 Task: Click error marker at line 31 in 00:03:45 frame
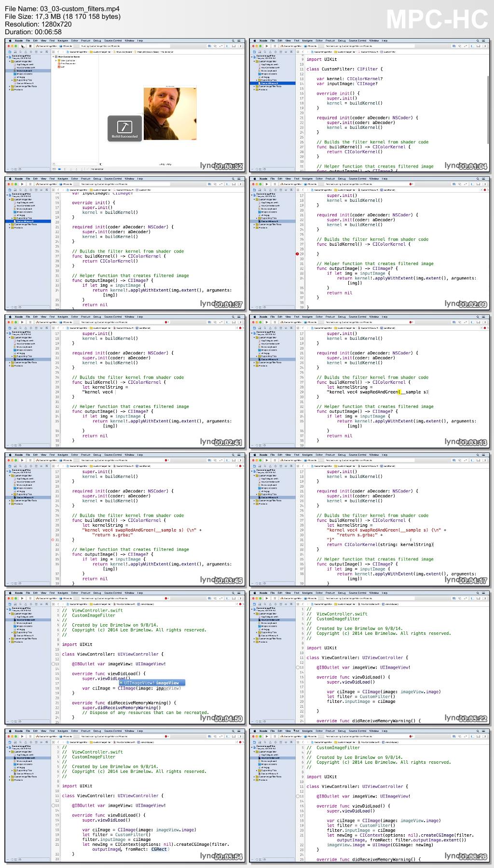point(53,540)
